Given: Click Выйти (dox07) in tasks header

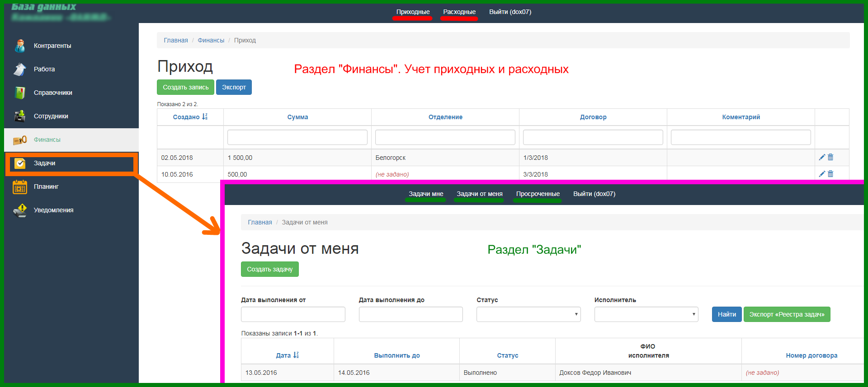Looking at the screenshot, I should (594, 194).
